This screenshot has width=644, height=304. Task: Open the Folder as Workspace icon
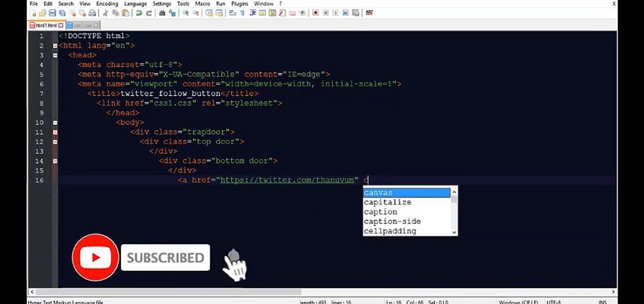coord(292,13)
